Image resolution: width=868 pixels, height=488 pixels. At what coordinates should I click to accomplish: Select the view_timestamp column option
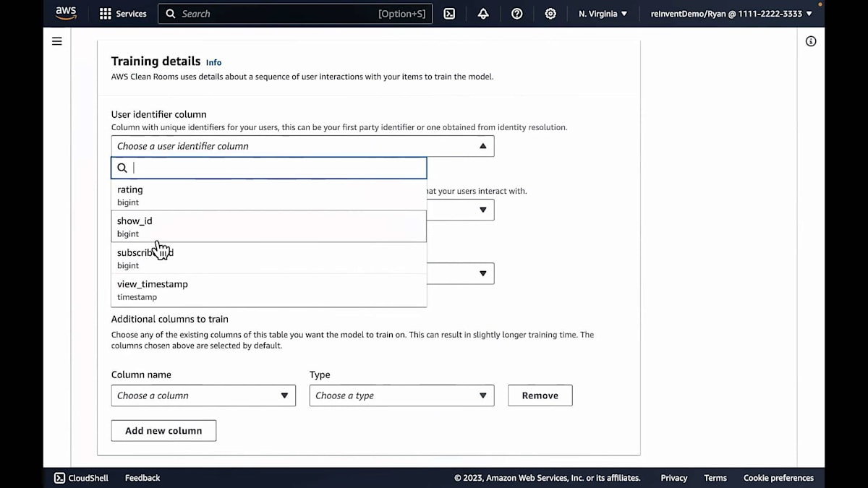(268, 290)
